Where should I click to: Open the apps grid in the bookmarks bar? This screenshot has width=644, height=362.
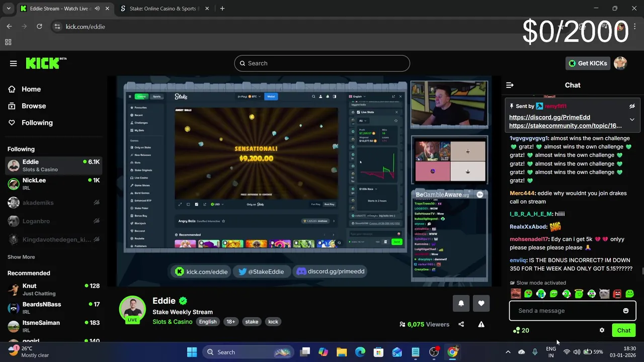click(x=8, y=42)
